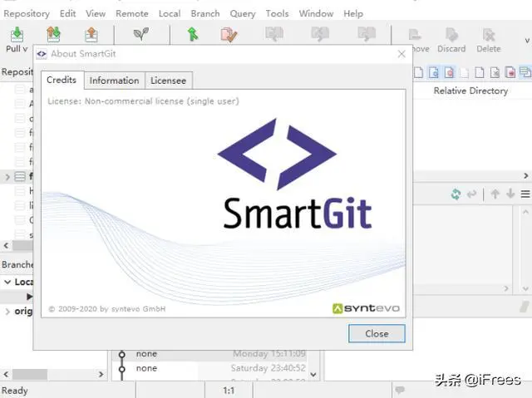This screenshot has width=532, height=398.
Task: Jump to previous change with up arrow icon
Action: 495,194
